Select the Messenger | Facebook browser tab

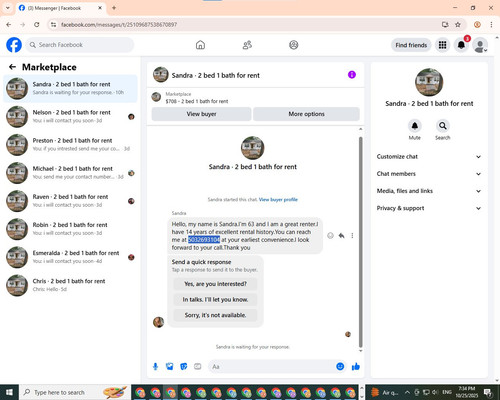[61, 8]
